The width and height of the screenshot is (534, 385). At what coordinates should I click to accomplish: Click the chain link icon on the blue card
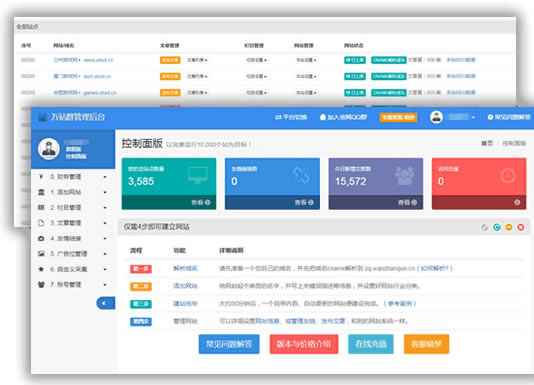point(301,175)
